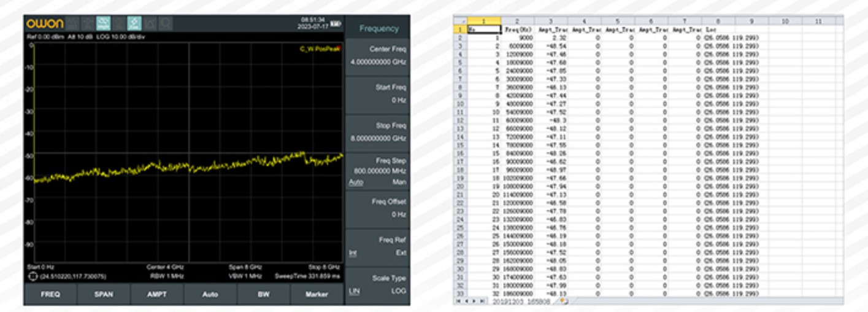
Task: Select column header 2 in the spreadsheet
Action: (x=517, y=21)
